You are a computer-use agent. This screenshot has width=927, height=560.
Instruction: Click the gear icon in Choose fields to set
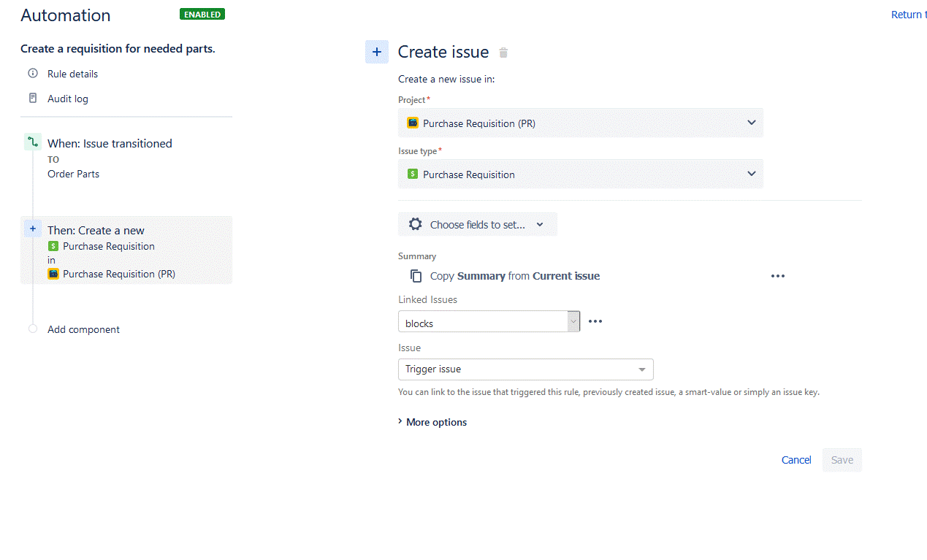(x=416, y=224)
